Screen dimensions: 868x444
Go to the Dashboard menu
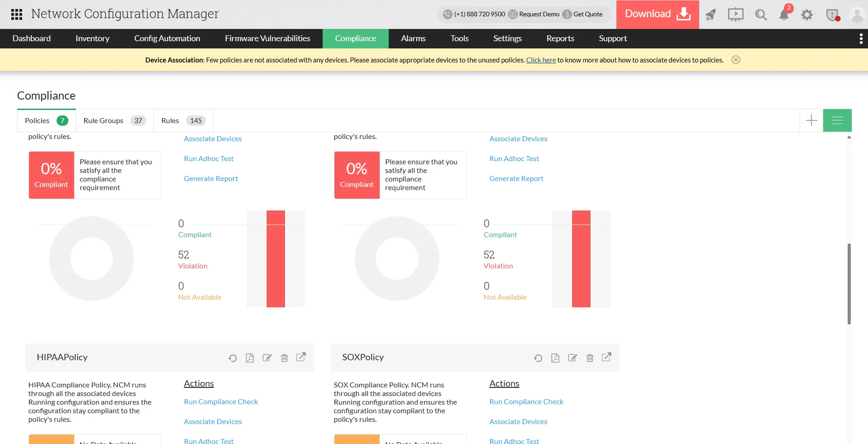(x=32, y=38)
